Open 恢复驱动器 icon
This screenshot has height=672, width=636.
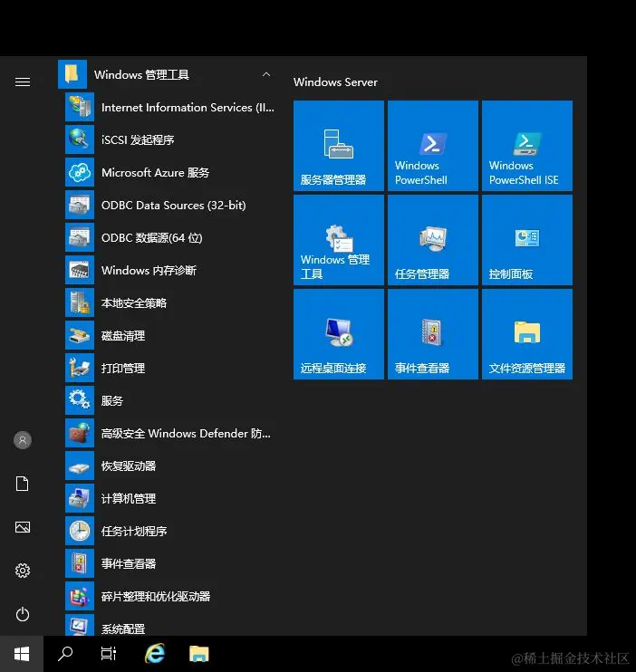click(x=80, y=466)
